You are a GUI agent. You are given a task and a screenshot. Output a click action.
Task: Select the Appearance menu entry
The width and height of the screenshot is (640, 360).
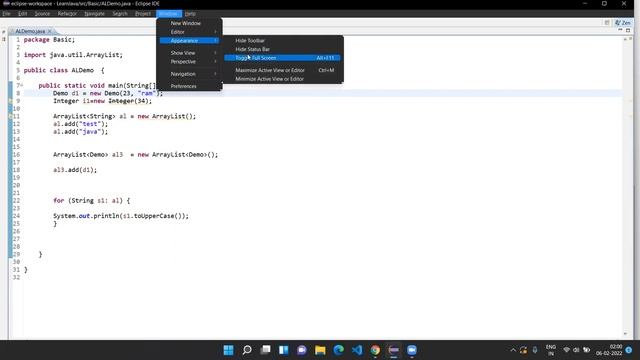[189, 40]
